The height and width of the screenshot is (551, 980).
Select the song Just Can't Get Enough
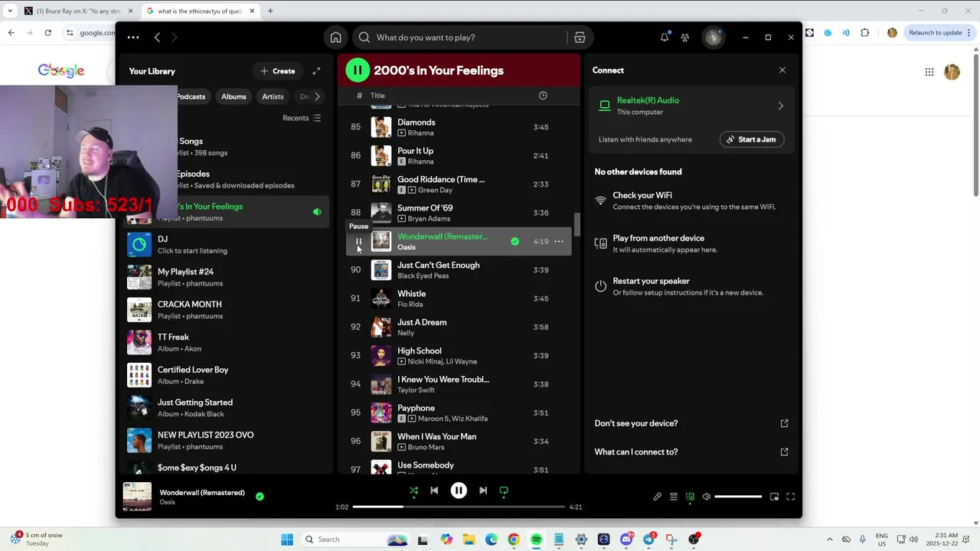pyautogui.click(x=438, y=266)
